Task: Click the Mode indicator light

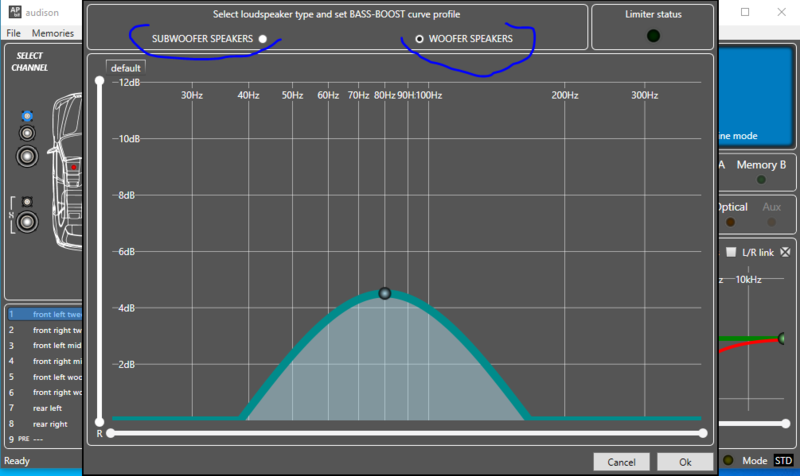Action: [728, 460]
